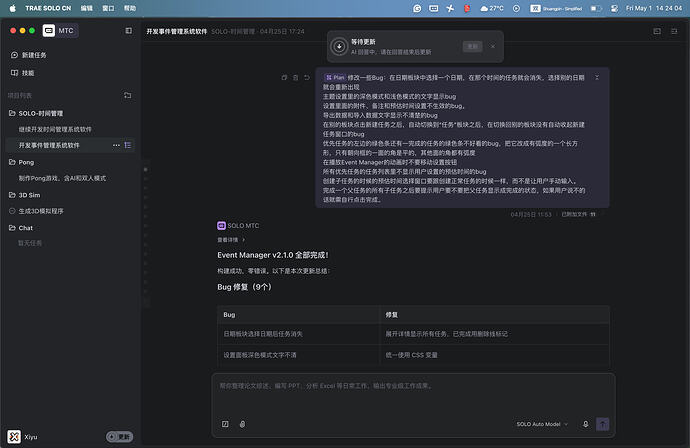Click the play circle icon in menu bar
This screenshot has height=448, width=690.
[516, 8]
